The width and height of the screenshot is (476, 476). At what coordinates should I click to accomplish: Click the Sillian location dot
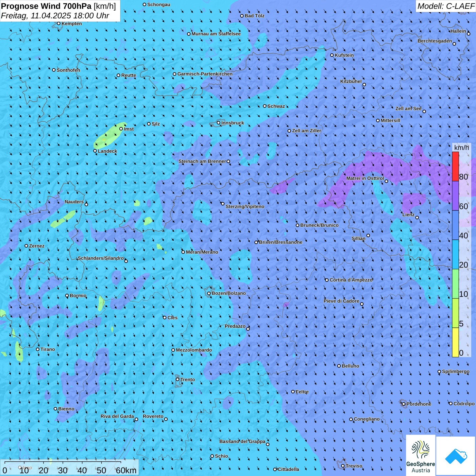[368, 235]
